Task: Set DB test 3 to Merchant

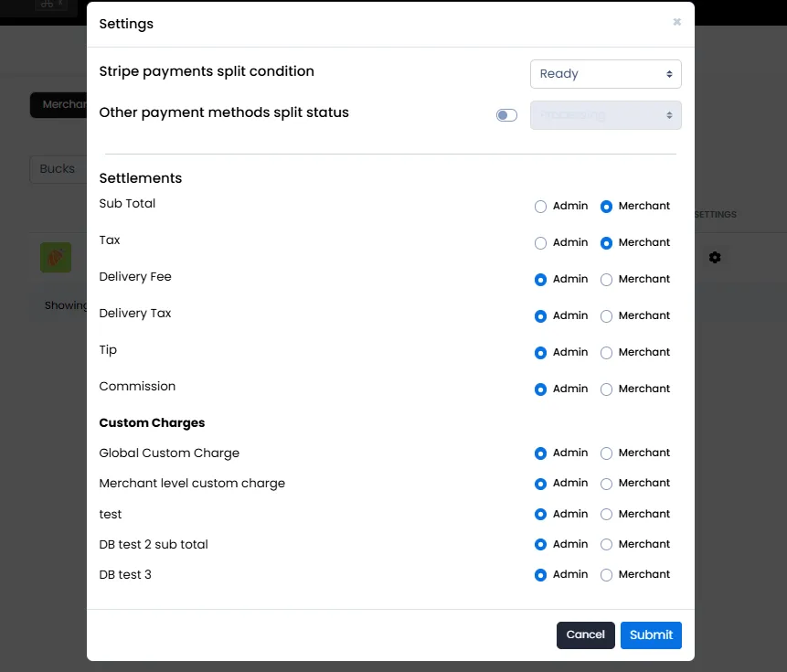Action: (x=606, y=575)
